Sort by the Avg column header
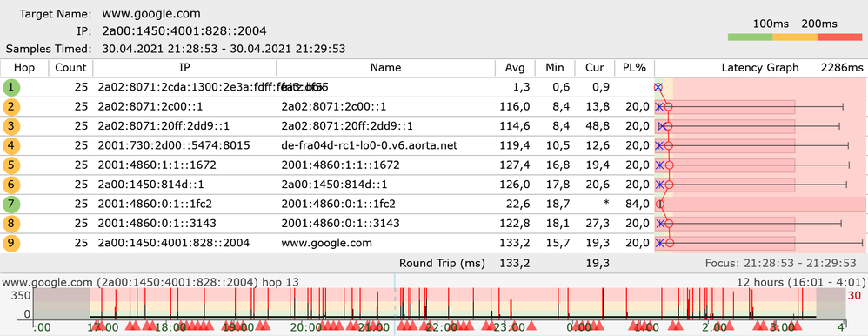This screenshot has width=868, height=336. pos(515,68)
